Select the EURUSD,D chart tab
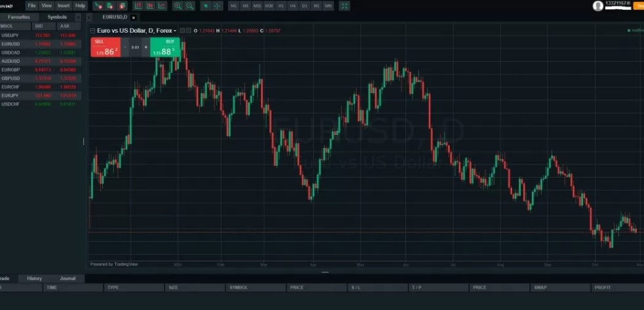The height and width of the screenshot is (310, 644). pyautogui.click(x=115, y=17)
